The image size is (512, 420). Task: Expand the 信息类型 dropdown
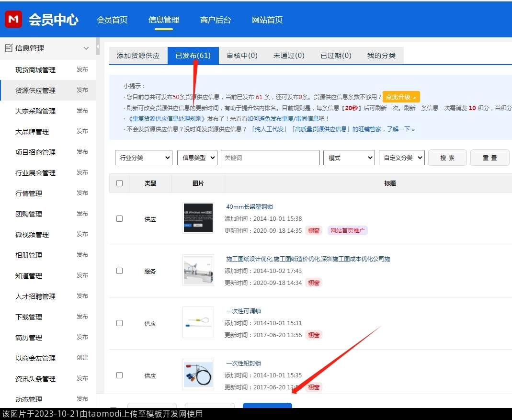point(197,158)
